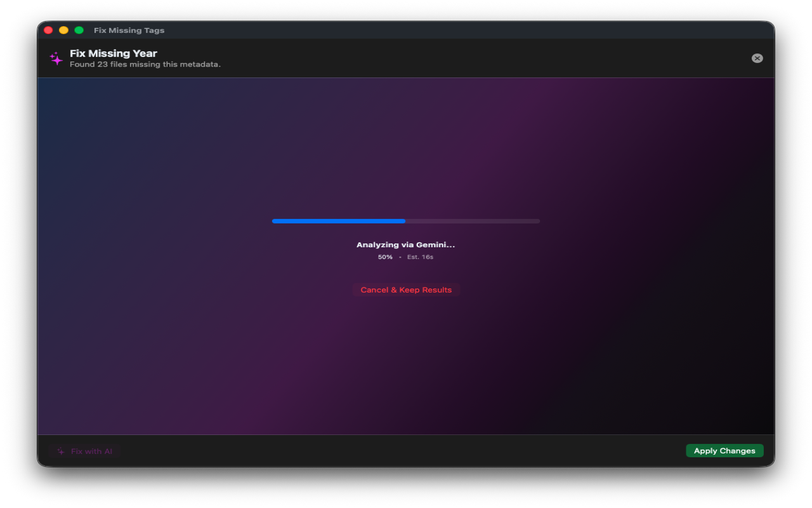Close the window using the red button
812x508 pixels.
pos(48,30)
